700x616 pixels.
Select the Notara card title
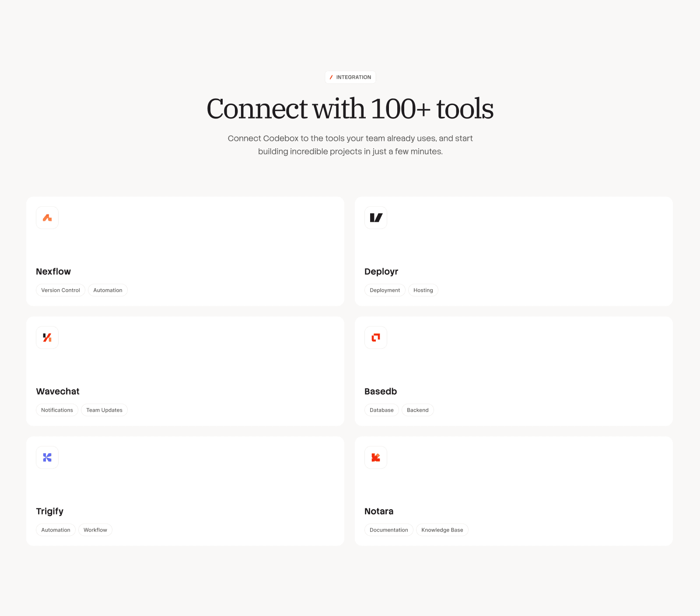pos(379,511)
